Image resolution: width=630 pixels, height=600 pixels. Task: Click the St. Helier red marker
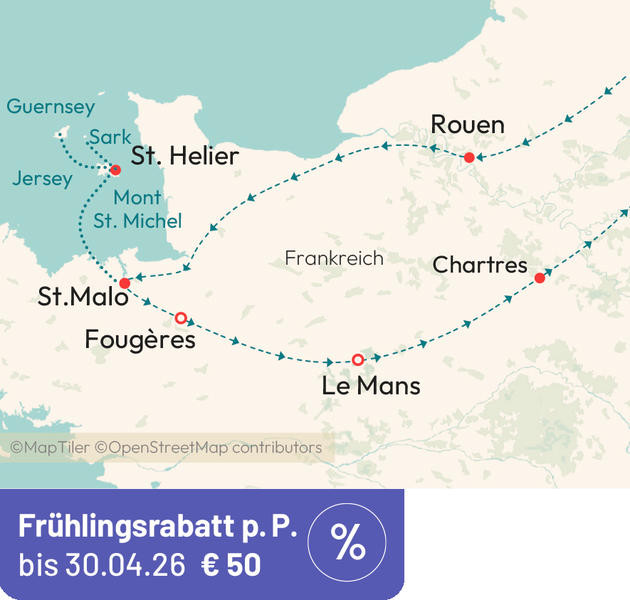116,169
